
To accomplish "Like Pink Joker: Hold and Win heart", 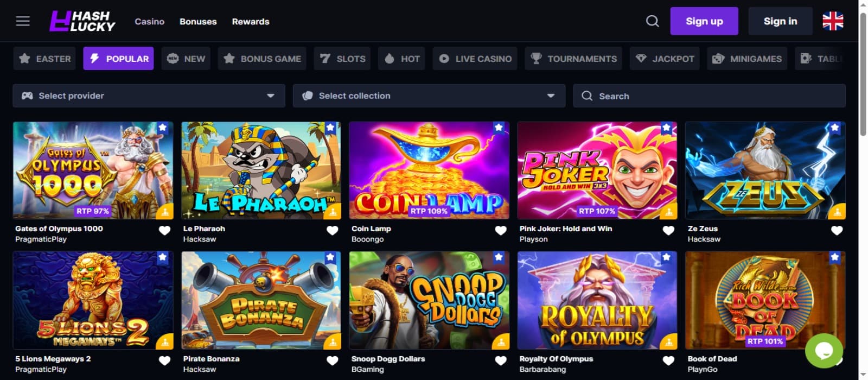I will 668,231.
